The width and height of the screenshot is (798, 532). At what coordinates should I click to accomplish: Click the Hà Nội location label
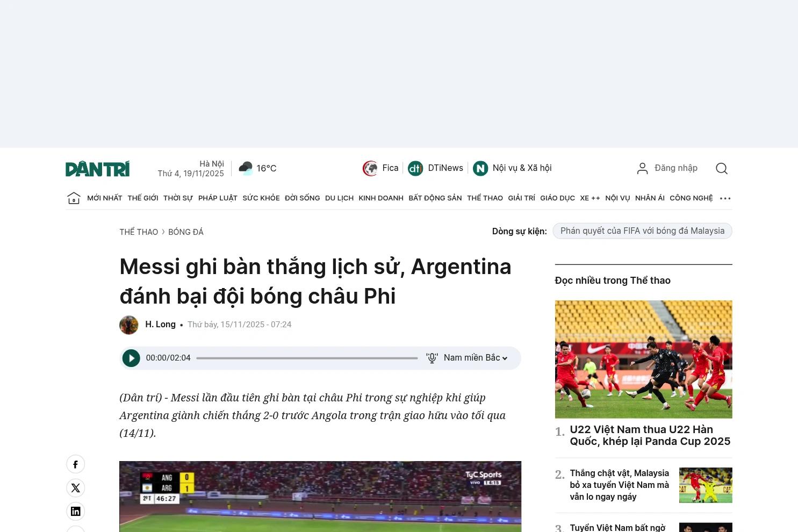[x=212, y=164]
